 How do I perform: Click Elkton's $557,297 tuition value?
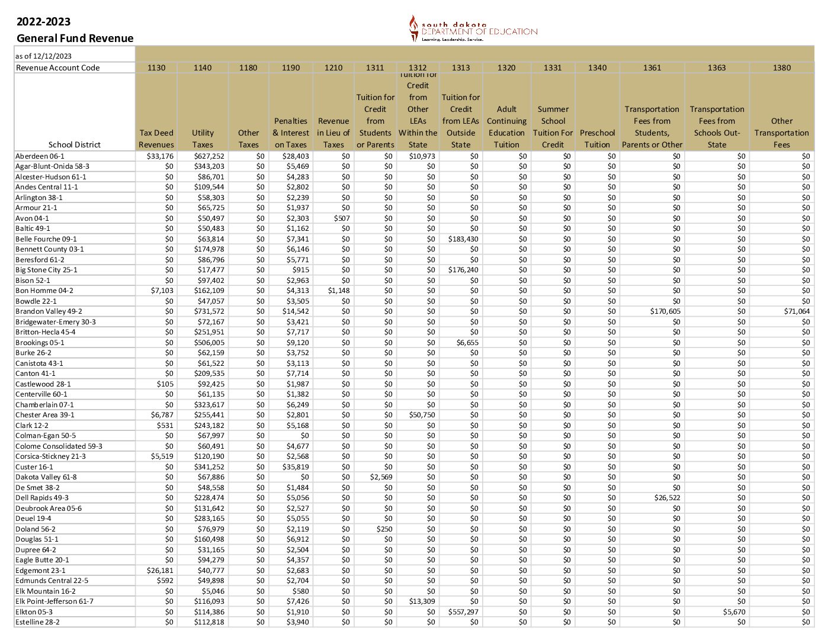(463, 612)
